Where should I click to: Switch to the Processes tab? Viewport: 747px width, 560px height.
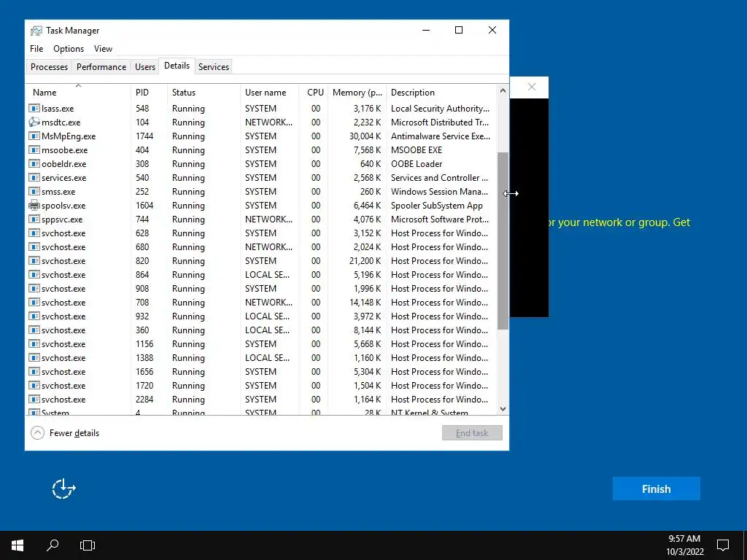point(49,67)
